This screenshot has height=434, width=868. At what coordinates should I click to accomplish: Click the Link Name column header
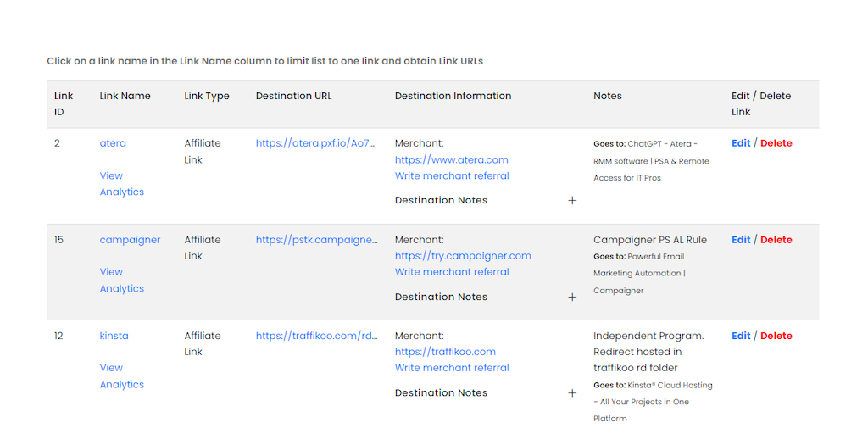pyautogui.click(x=125, y=96)
